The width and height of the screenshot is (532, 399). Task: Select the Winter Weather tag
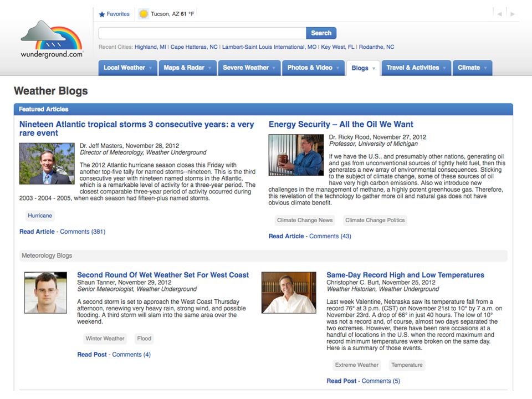coord(105,338)
